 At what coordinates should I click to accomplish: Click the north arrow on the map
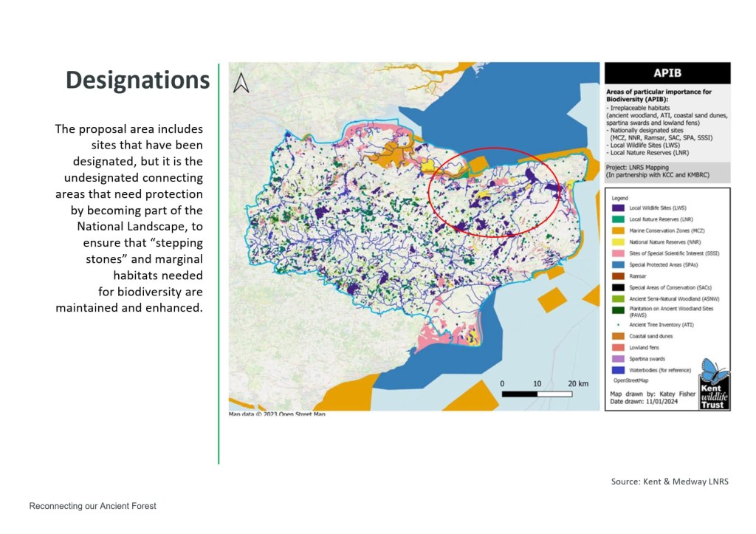point(241,83)
